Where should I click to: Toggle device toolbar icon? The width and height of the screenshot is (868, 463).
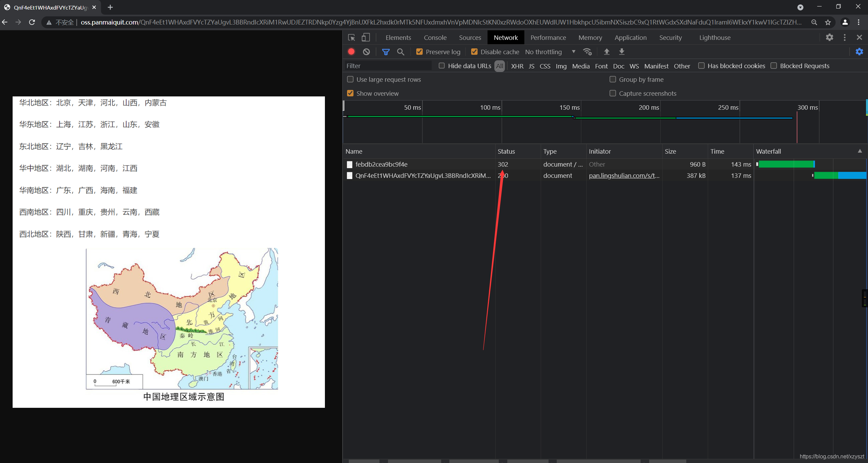click(366, 37)
